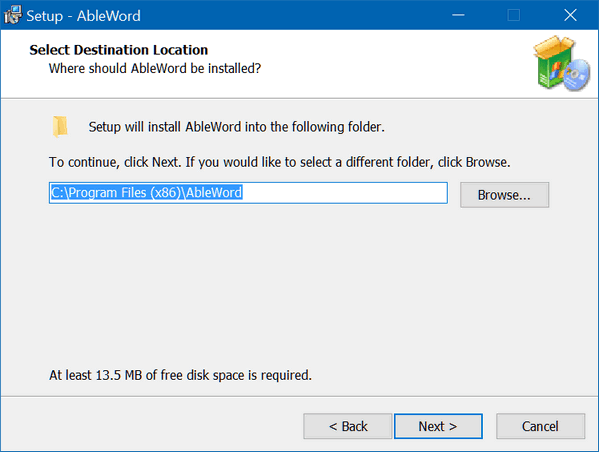Minimize the AbleWord Setup window

pyautogui.click(x=458, y=15)
